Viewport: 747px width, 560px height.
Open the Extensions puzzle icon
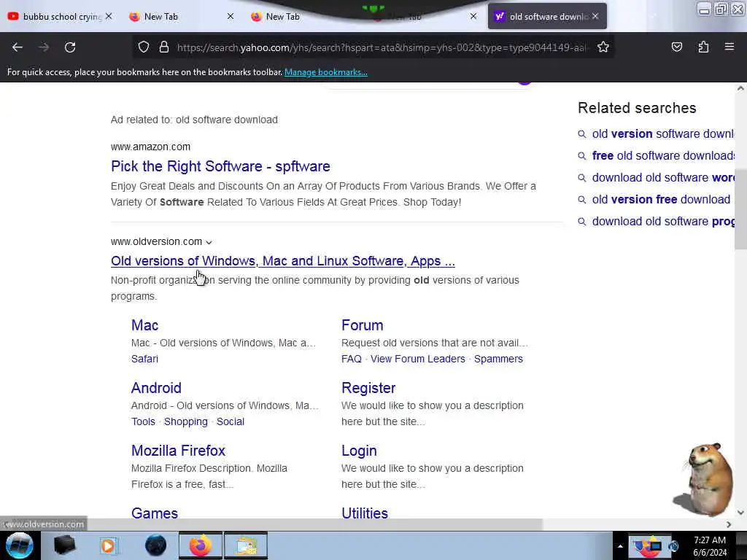(x=703, y=47)
